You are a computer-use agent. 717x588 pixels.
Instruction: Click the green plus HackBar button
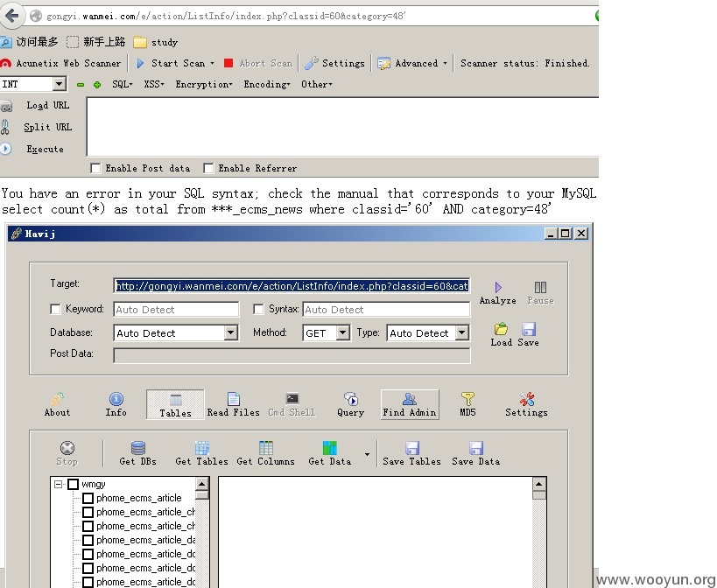click(x=97, y=85)
